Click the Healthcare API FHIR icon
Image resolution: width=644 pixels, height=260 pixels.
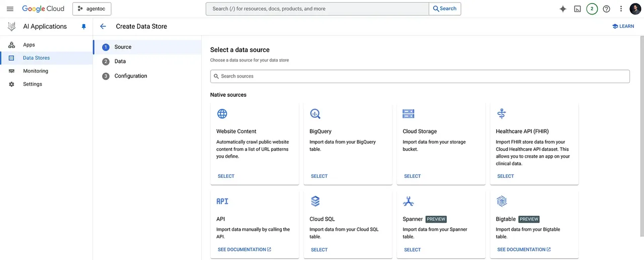(x=501, y=113)
